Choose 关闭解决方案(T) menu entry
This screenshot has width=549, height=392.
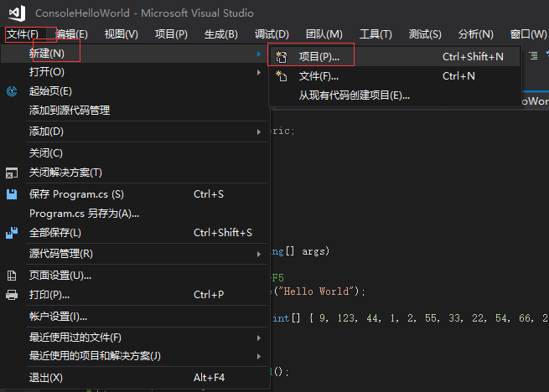pyautogui.click(x=135, y=173)
